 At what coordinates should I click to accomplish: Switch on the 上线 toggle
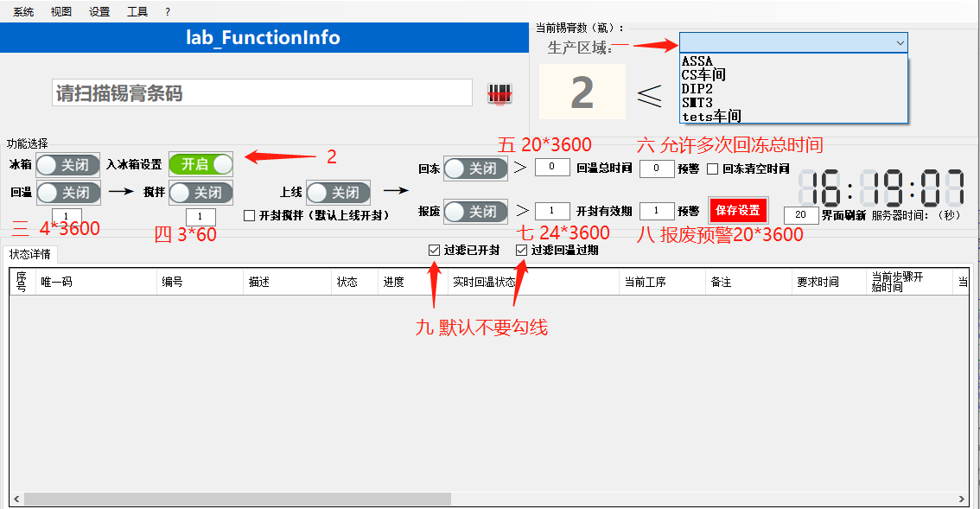pos(338,193)
